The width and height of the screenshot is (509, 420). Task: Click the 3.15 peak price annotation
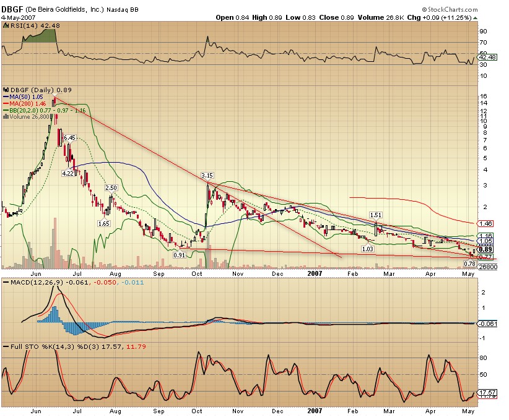(x=207, y=176)
